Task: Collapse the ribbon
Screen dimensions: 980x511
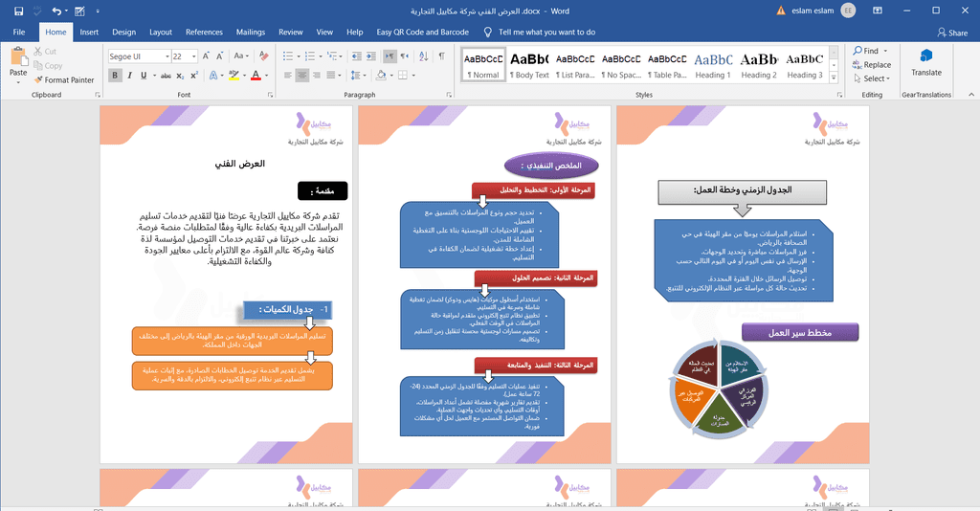Action: click(x=971, y=95)
